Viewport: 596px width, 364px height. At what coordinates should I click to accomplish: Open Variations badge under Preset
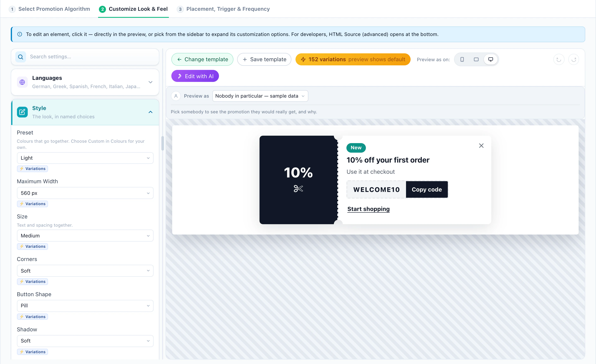pyautogui.click(x=32, y=169)
